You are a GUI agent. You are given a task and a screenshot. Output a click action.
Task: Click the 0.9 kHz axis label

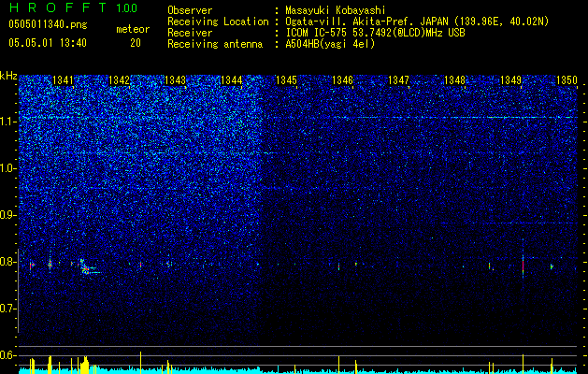point(8,215)
